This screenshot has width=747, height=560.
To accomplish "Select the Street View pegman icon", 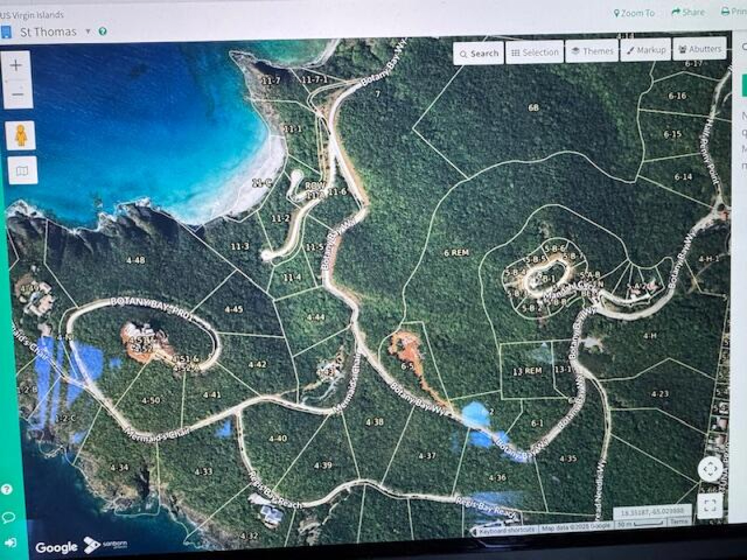I will coord(21,136).
